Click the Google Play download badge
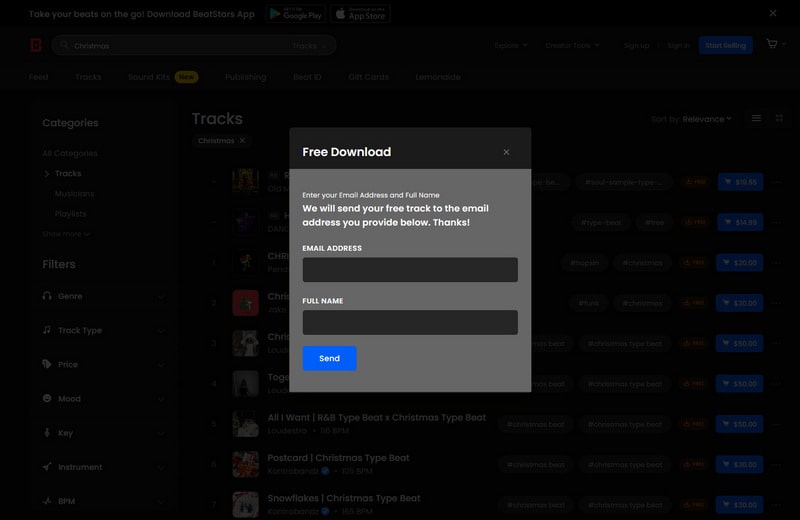The height and width of the screenshot is (520, 800). tap(296, 14)
